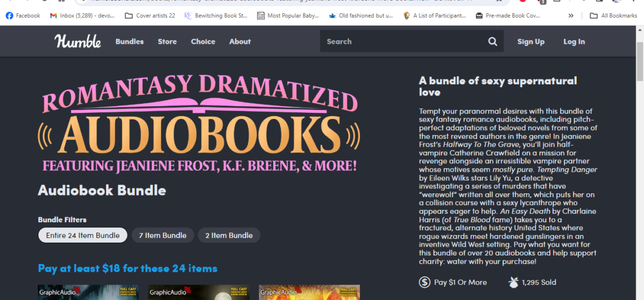
Task: Click the Audiobook Bundle heading
Action: click(102, 191)
